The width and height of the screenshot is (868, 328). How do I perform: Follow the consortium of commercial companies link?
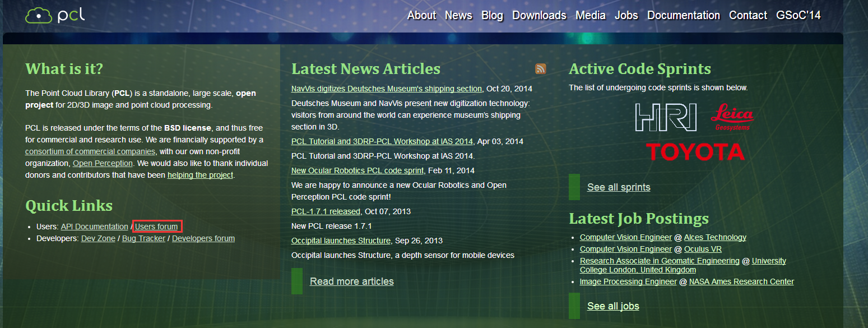pos(90,151)
